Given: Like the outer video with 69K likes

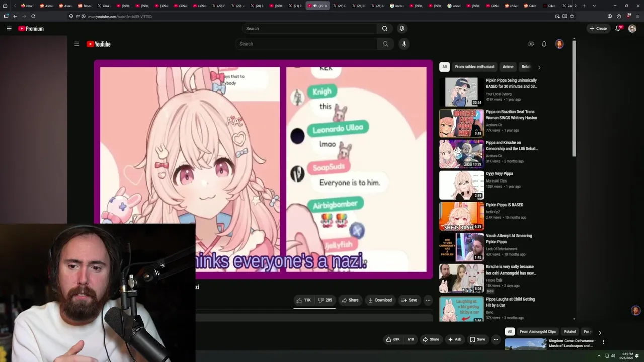Looking at the screenshot, I should click(393, 339).
